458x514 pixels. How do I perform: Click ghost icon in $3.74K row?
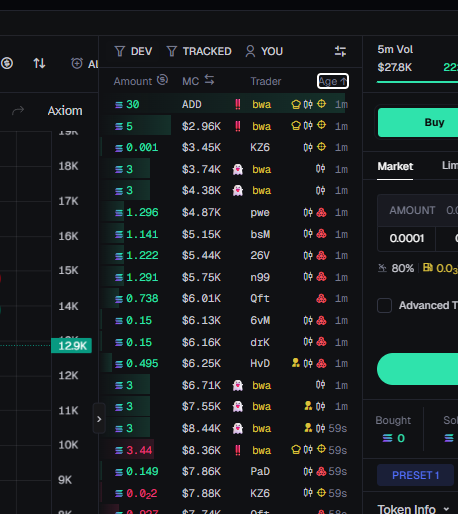238,169
